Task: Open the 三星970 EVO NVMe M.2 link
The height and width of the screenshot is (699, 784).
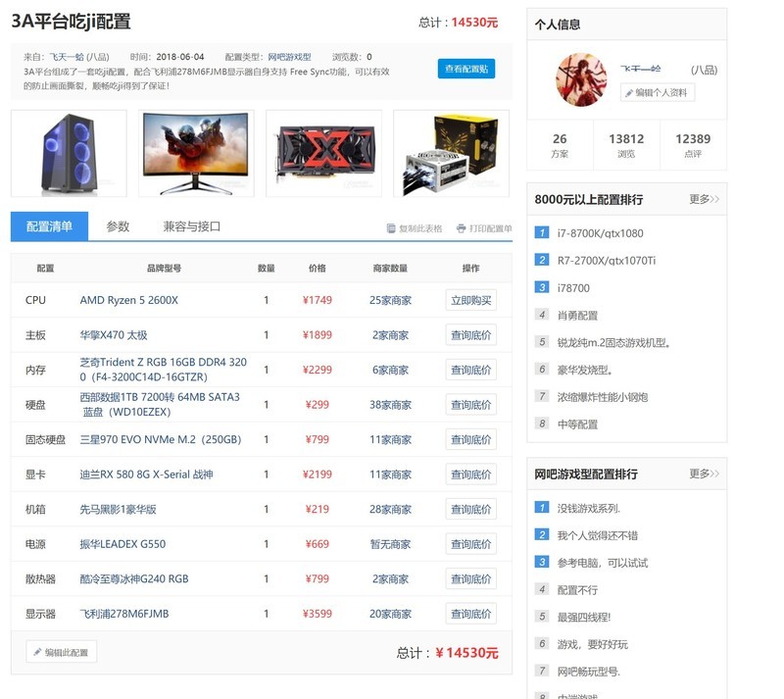Action: click(x=161, y=439)
